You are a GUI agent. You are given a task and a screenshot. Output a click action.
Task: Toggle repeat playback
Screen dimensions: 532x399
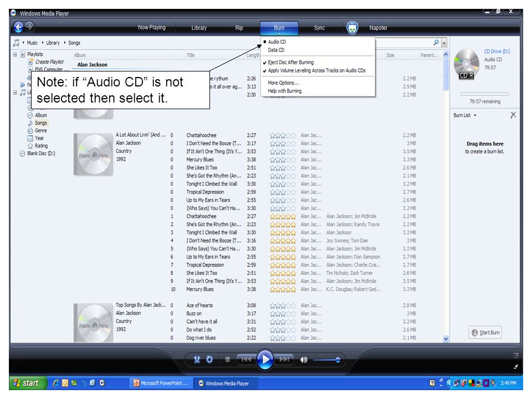point(209,360)
